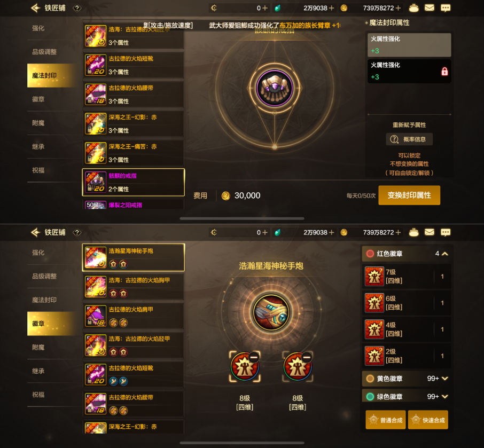This screenshot has width=484, height=448.
Task: Collapse the 红色徽章 category
Action: point(406,254)
